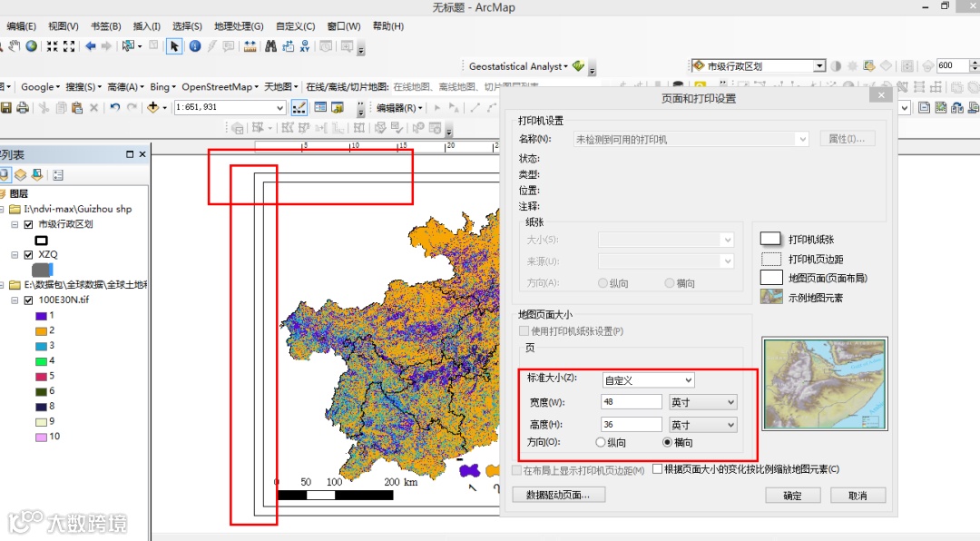Image resolution: width=980 pixels, height=541 pixels.
Task: Open TOC list Options icon
Action: 58,175
